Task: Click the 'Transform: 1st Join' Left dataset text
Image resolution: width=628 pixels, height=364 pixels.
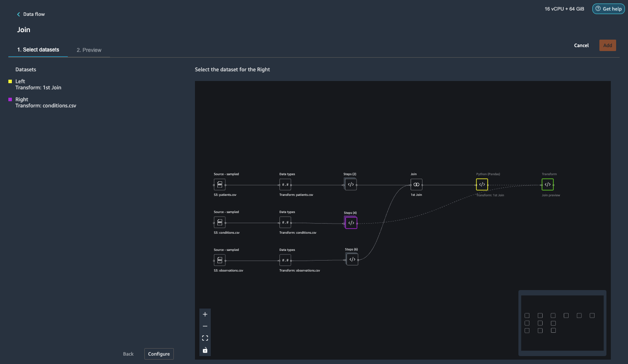Action: [38, 88]
